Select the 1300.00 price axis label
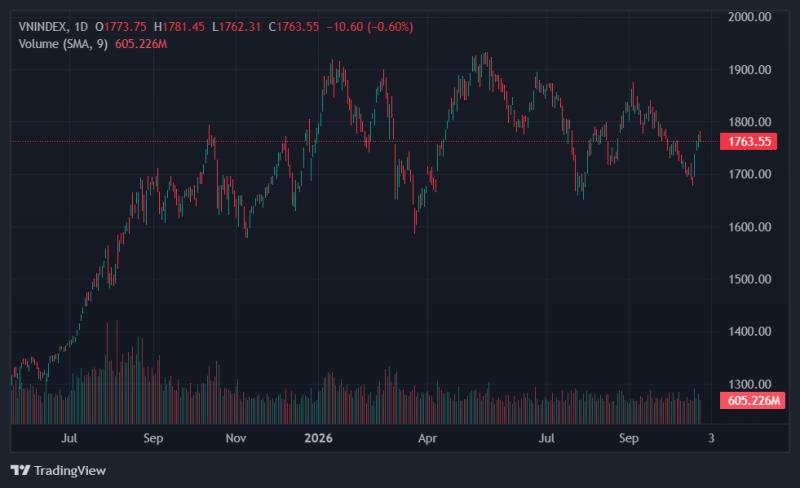 click(x=749, y=384)
